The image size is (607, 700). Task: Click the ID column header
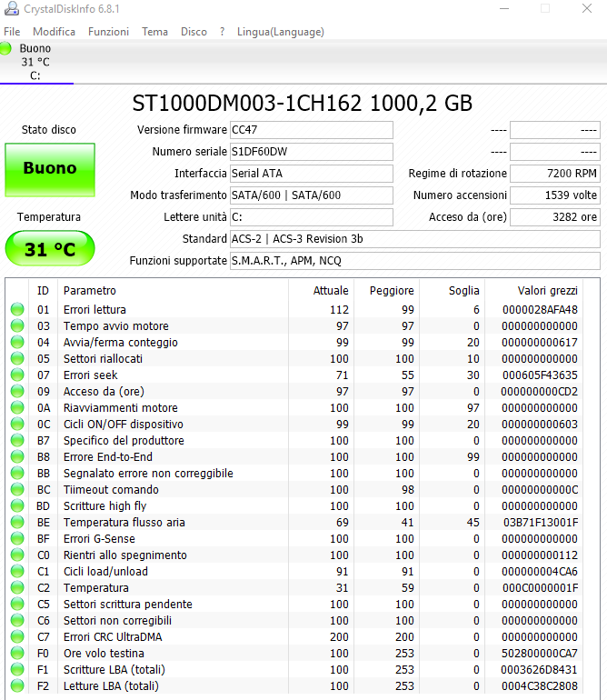[43, 291]
